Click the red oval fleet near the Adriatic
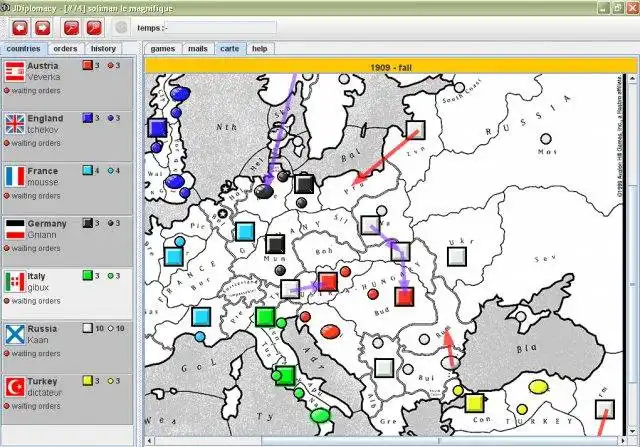The image size is (640, 447). (x=330, y=332)
